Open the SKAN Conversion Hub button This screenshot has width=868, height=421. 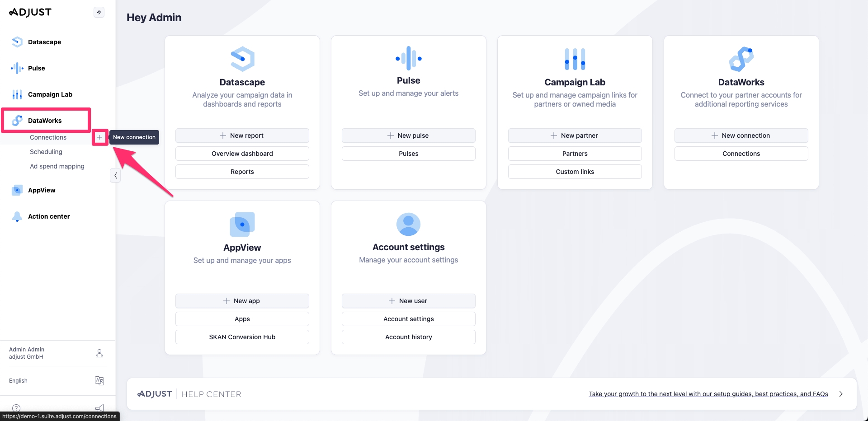(242, 337)
